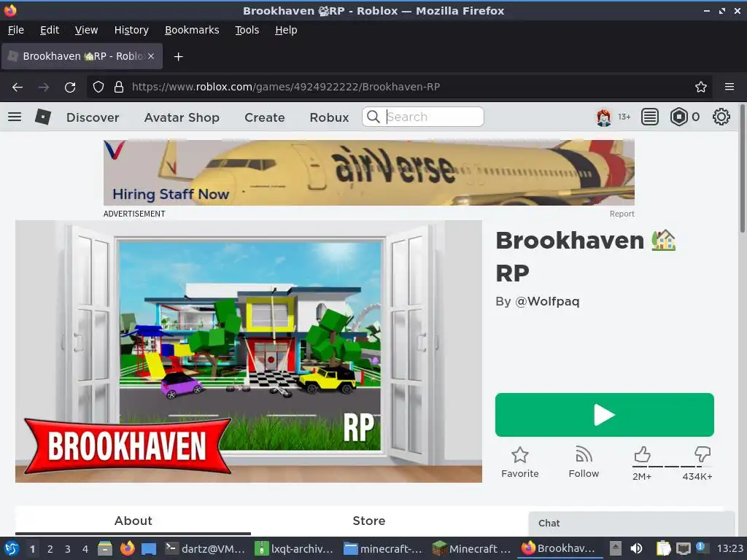
Task: Open the Help menu
Action: click(286, 30)
